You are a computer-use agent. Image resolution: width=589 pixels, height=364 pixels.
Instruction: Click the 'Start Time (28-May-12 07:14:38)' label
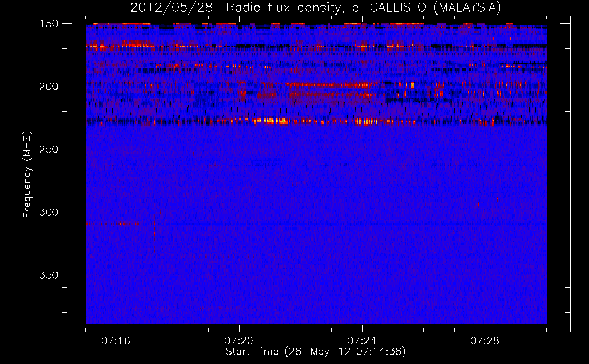pos(316,352)
